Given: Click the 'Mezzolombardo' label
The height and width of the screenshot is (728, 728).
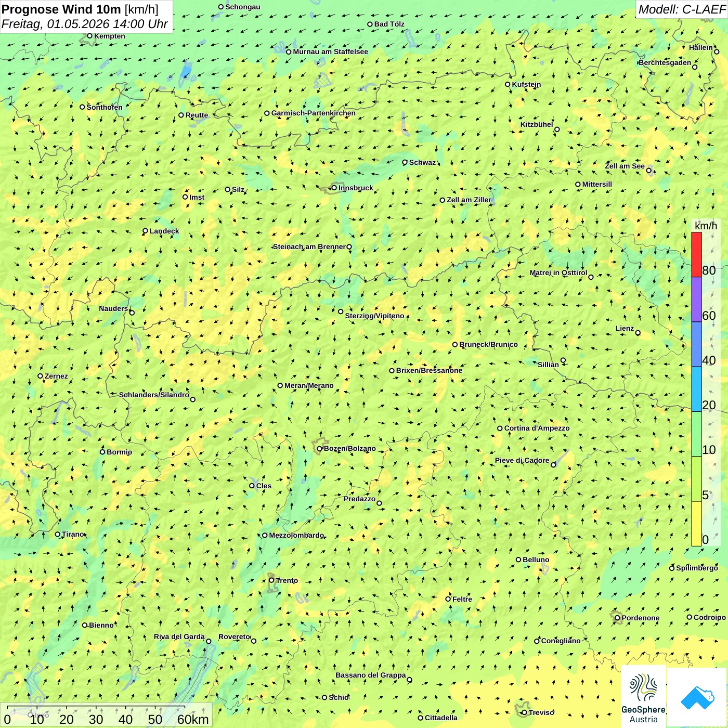Looking at the screenshot, I should [296, 535].
